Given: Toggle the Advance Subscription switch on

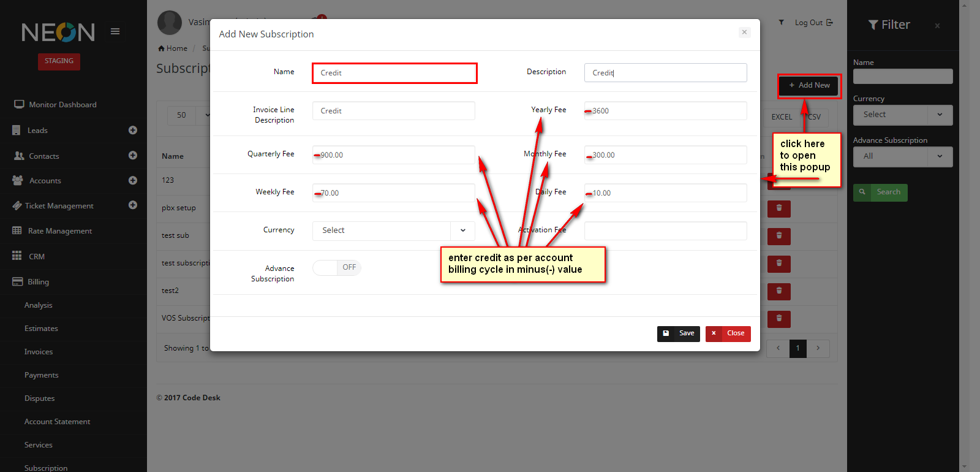Looking at the screenshot, I should click(336, 268).
